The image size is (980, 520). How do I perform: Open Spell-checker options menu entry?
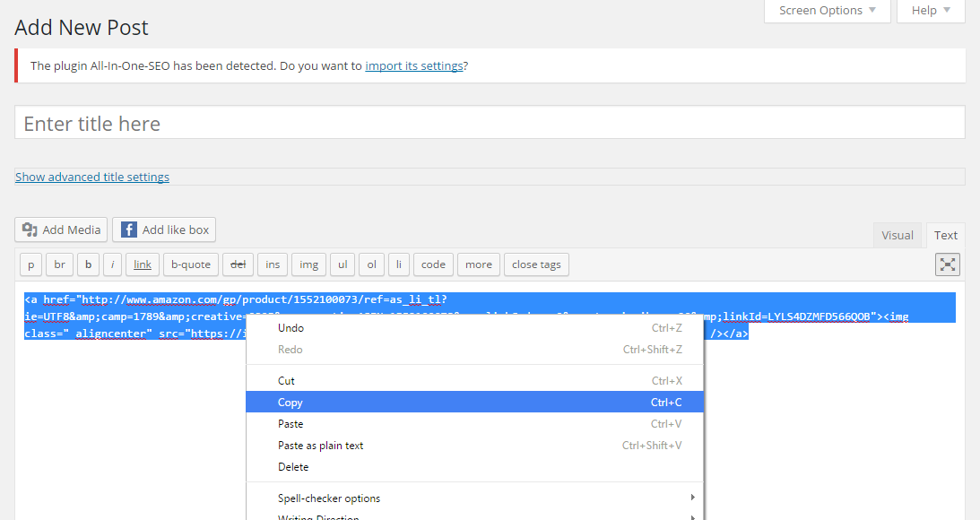pyautogui.click(x=475, y=498)
